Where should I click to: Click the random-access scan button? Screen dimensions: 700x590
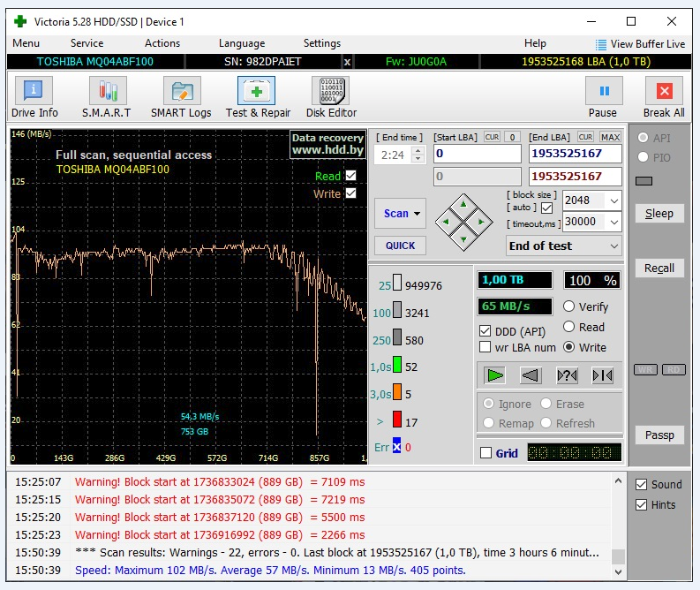tap(567, 375)
